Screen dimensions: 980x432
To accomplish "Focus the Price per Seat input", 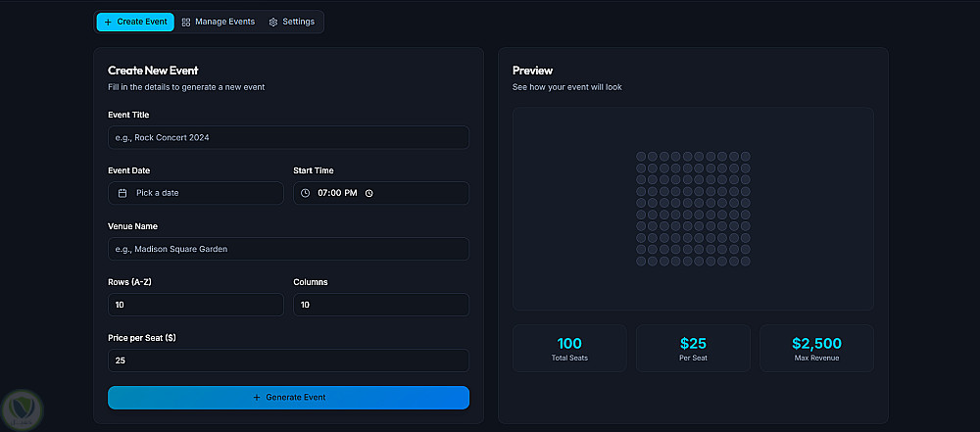I will 288,360.
